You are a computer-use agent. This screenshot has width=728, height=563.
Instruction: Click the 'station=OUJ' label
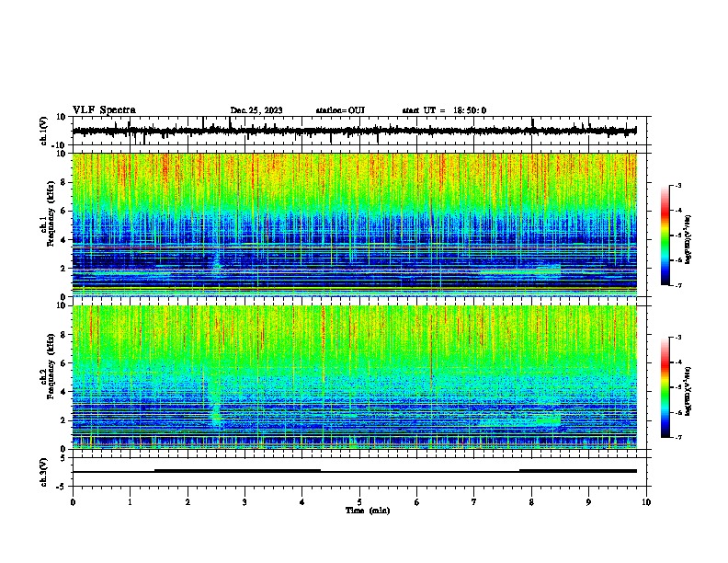340,110
